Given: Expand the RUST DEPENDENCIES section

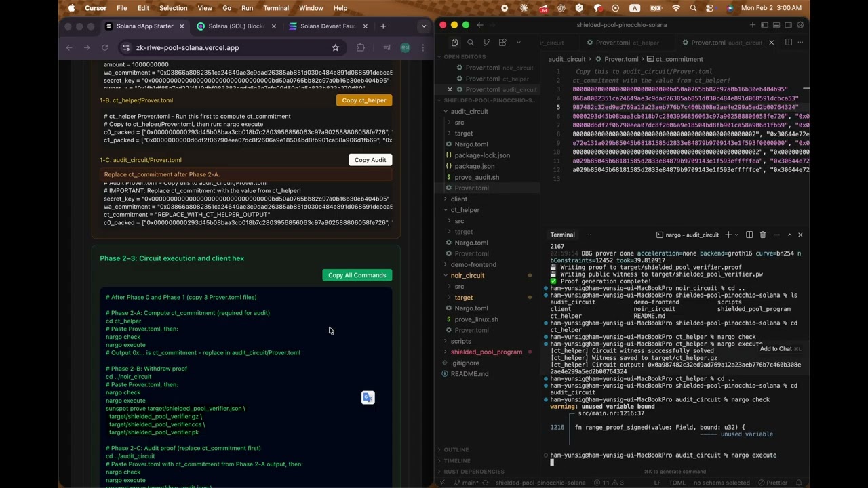Looking at the screenshot, I should (474, 471).
